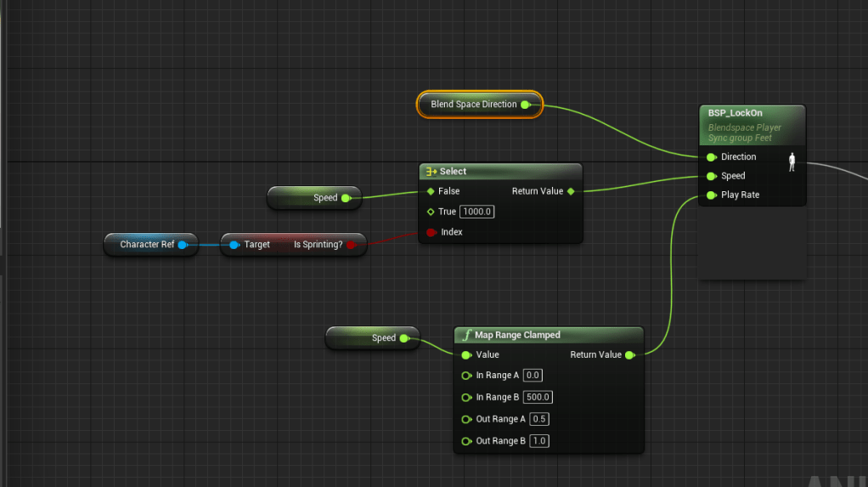The height and width of the screenshot is (487, 868).
Task: Click the Select node's header icon
Action: pos(431,172)
